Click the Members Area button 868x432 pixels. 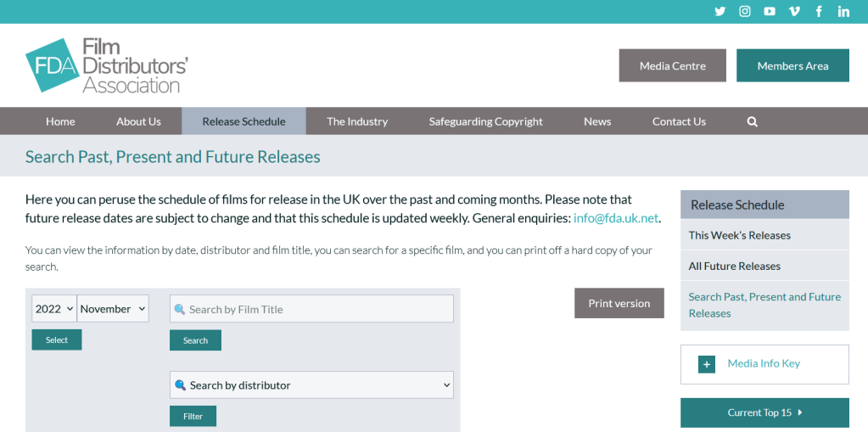[x=792, y=65]
